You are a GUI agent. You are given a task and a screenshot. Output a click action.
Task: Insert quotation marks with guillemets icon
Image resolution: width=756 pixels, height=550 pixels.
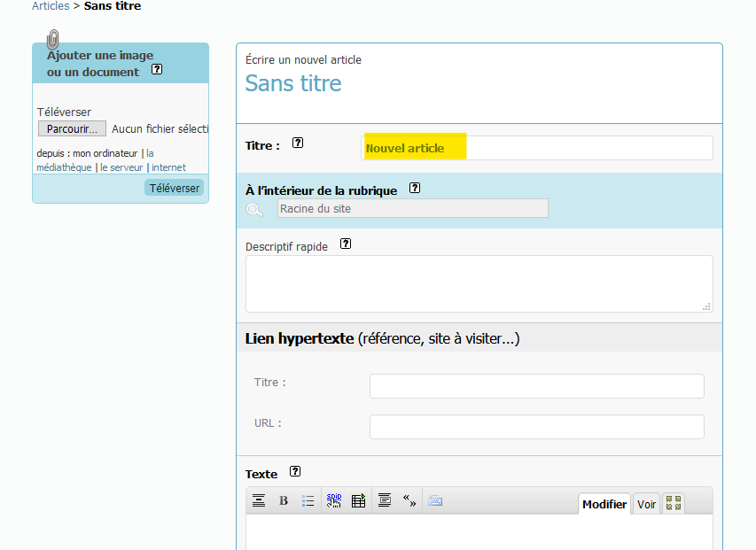409,500
